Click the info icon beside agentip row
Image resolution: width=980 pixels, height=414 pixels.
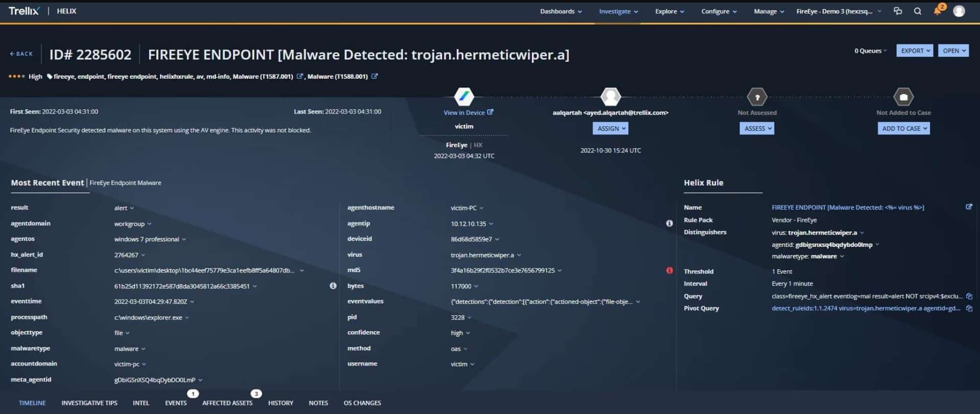point(669,223)
